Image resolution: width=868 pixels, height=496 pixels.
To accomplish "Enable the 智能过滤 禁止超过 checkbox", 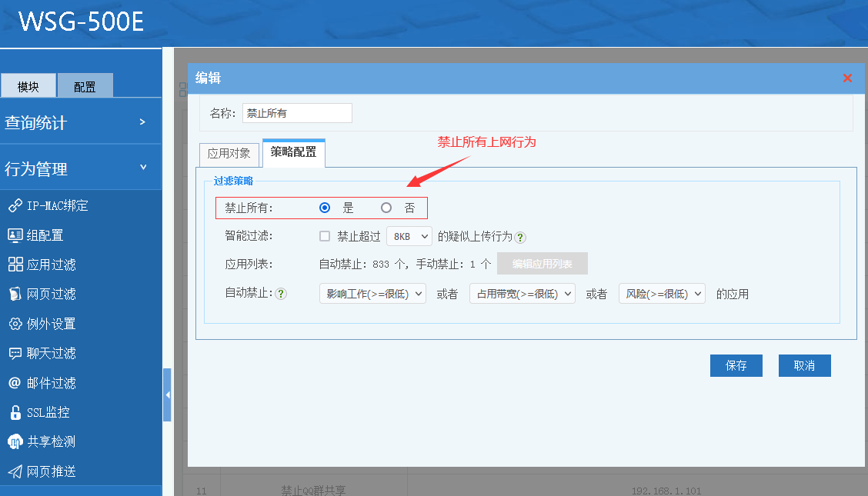I will tap(325, 236).
